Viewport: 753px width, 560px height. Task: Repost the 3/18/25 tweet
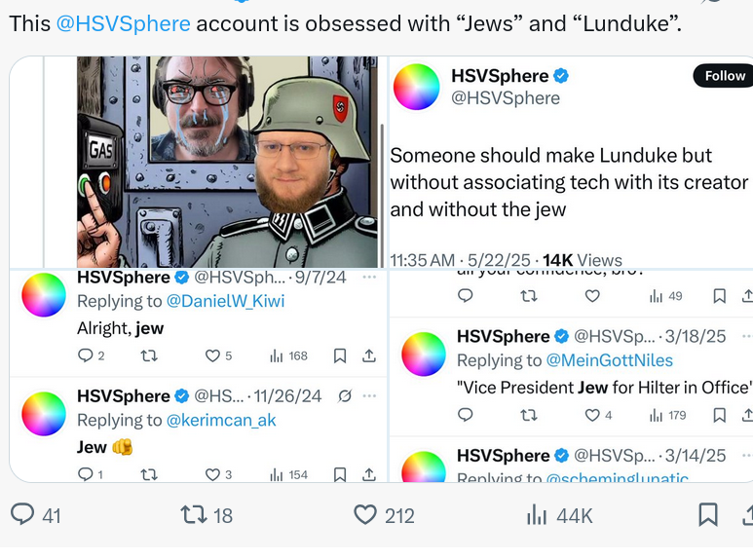[x=529, y=415]
